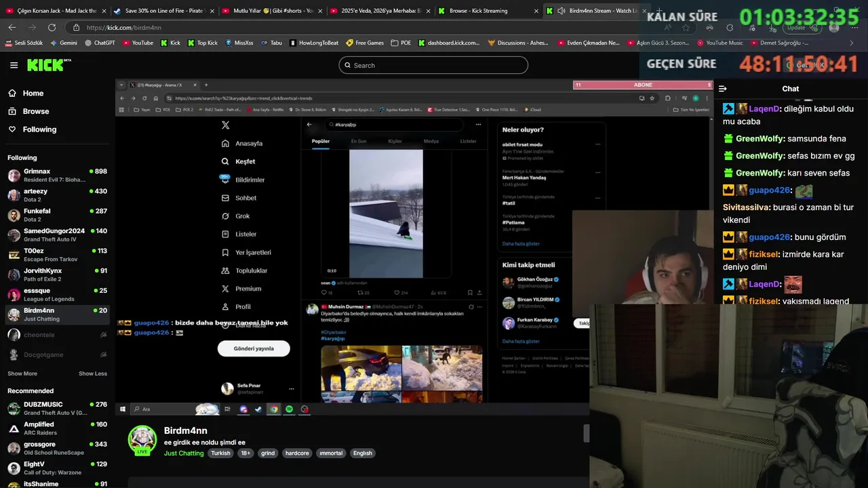Click the X logo in the stream
This screenshot has width=868, height=488.
(226, 125)
